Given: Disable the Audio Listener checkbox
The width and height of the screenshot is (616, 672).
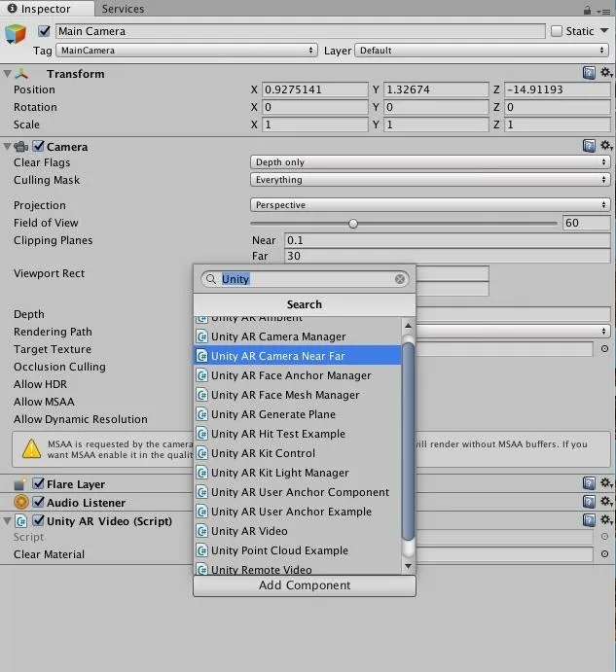Looking at the screenshot, I should [x=39, y=502].
